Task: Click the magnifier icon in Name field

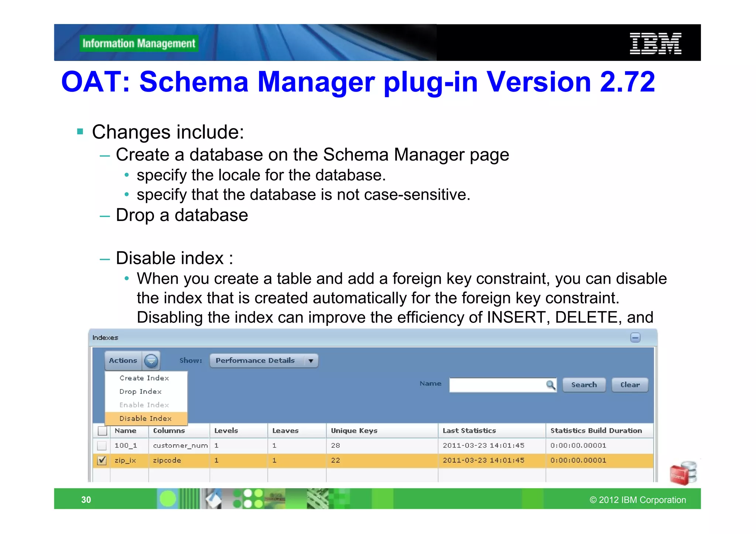Action: click(x=550, y=385)
